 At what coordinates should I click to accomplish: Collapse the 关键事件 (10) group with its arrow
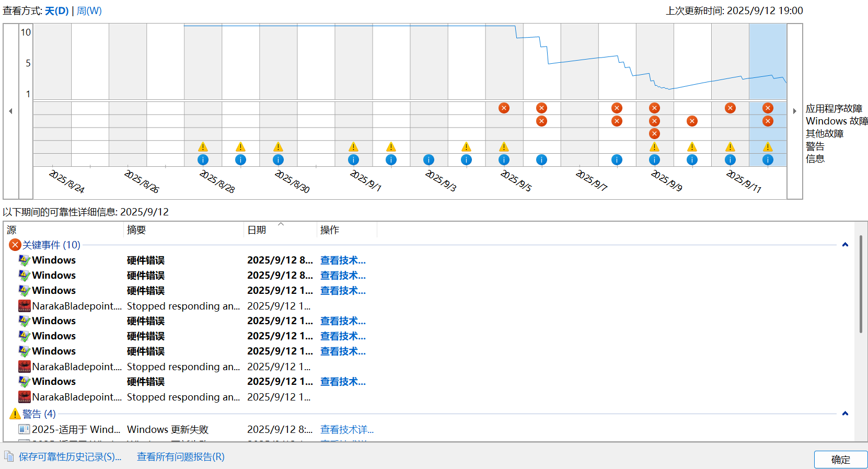(845, 245)
